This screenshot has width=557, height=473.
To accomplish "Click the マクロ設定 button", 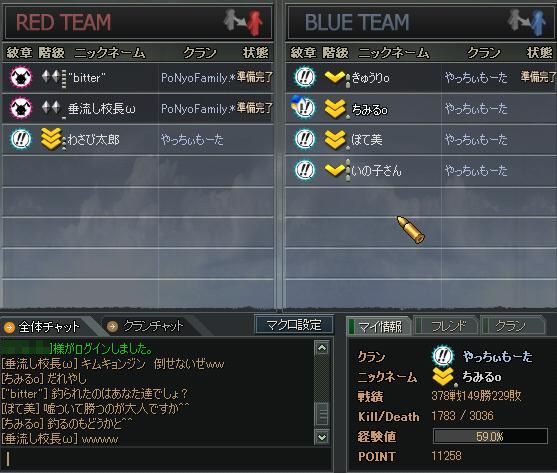I will coord(294,325).
